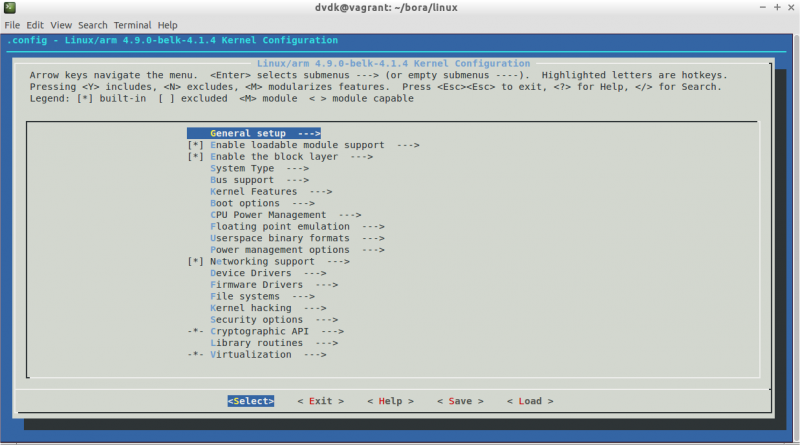Click the terminal vertical scrollbar
The width and height of the screenshot is (800, 445).
click(x=796, y=238)
